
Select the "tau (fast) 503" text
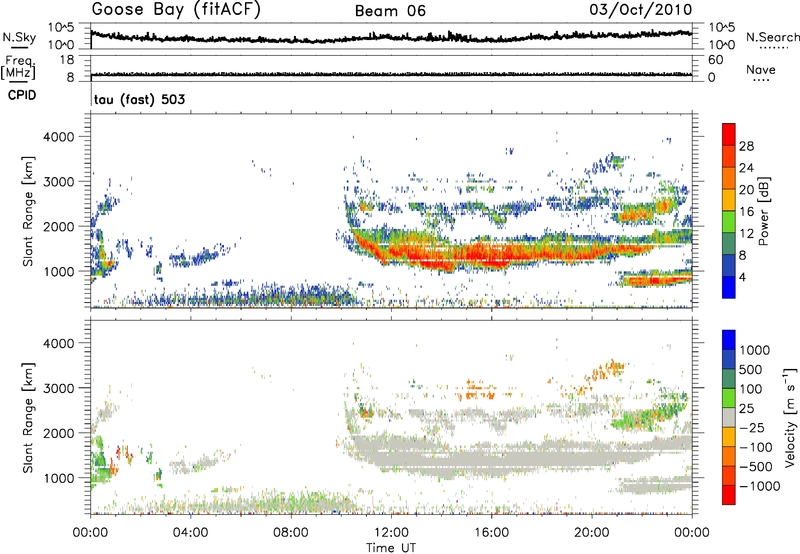pos(139,99)
